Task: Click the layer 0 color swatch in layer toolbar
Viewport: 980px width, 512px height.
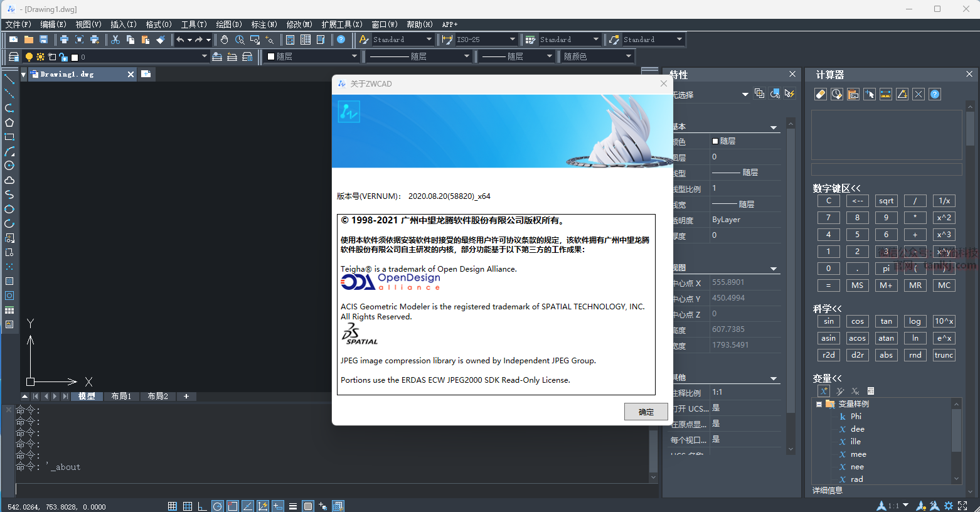Action: click(75, 57)
